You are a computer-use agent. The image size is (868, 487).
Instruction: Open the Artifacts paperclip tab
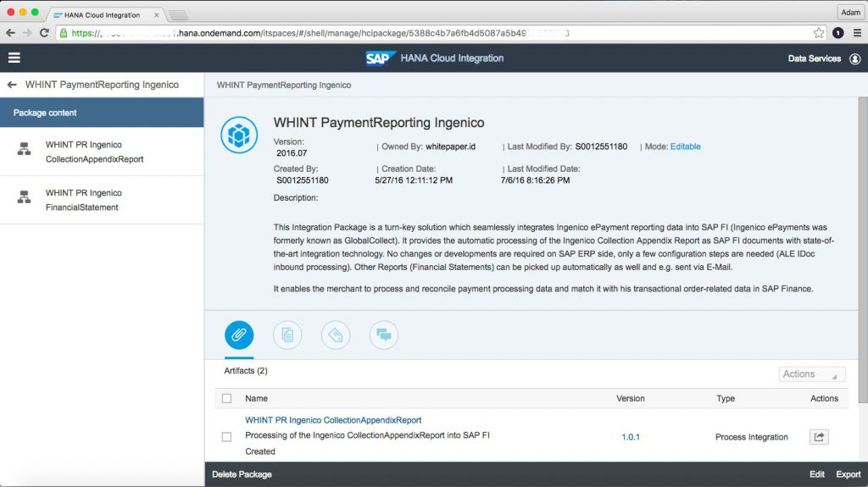(x=239, y=335)
